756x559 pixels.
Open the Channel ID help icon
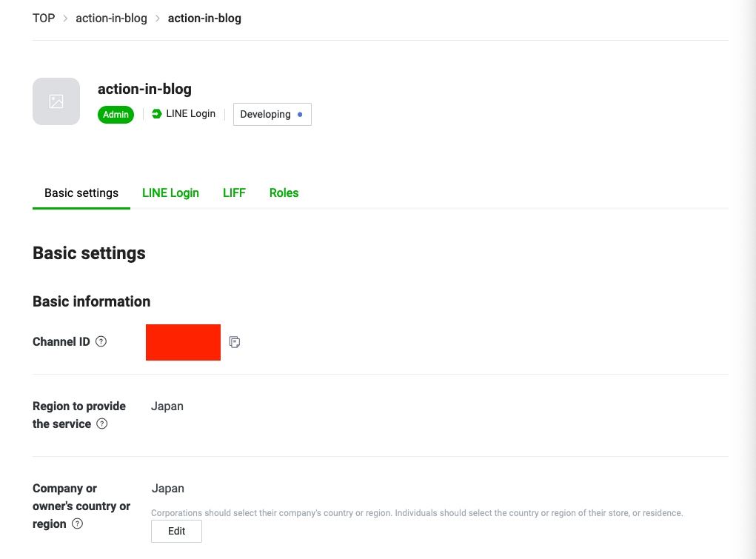[x=101, y=341]
